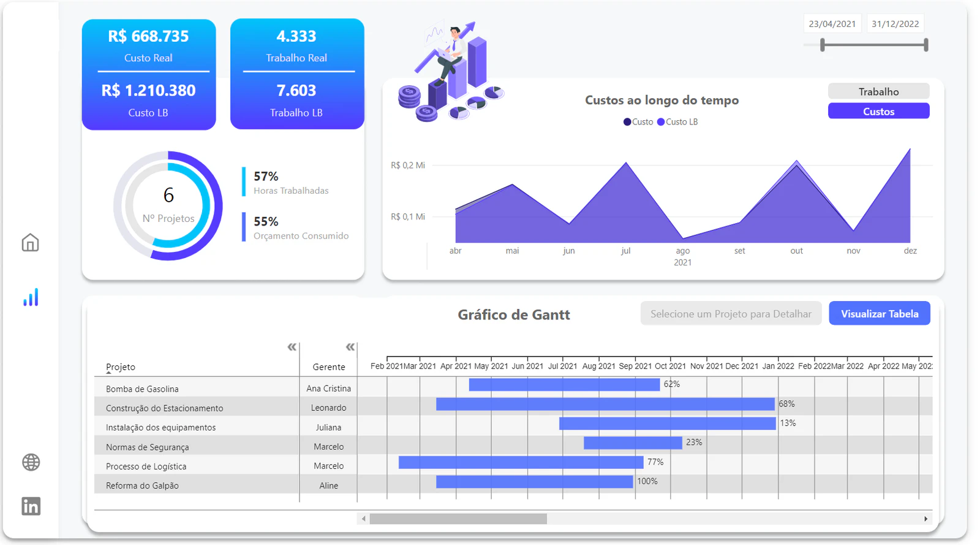Collapse the Projeto column chevron
This screenshot has width=980, height=545.
click(292, 347)
